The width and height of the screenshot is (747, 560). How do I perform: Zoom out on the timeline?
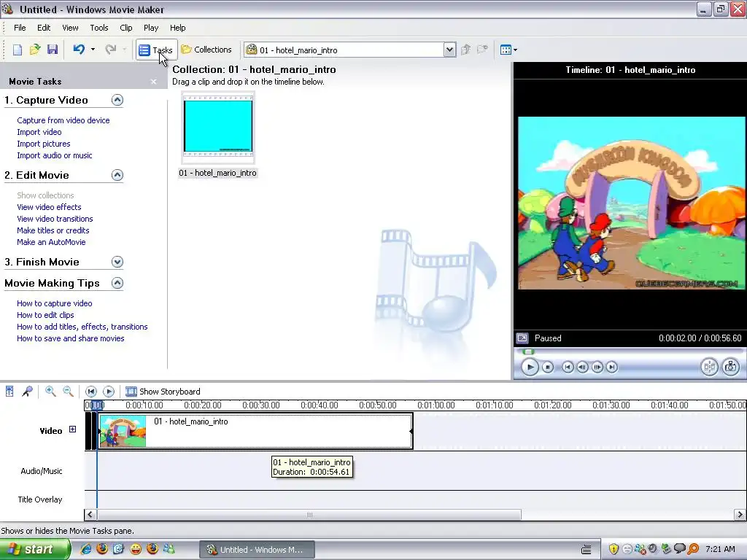(x=68, y=392)
